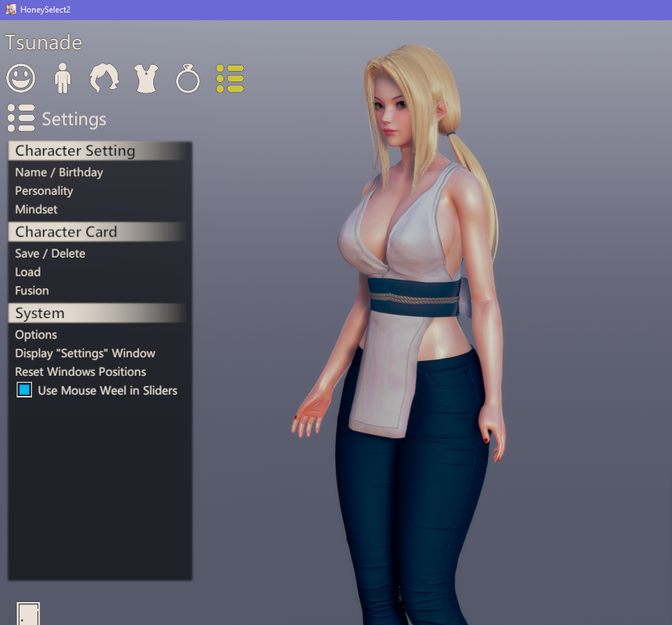Select the yellow Settings list icon
This screenshot has width=672, height=625.
(230, 79)
